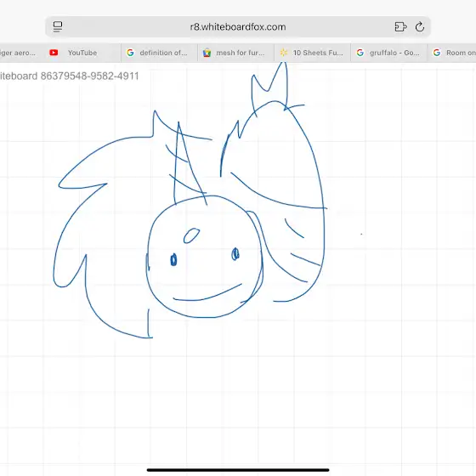This screenshot has width=476, height=476.
Task: Switch to the "definition of..." tab
Action: pos(159,53)
